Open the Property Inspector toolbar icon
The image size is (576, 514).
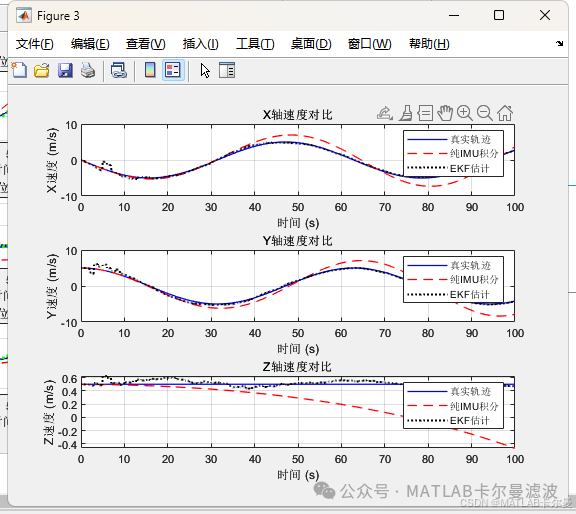point(227,70)
